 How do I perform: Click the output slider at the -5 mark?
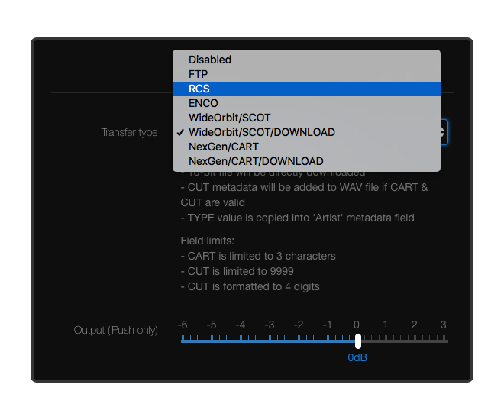pos(212,340)
